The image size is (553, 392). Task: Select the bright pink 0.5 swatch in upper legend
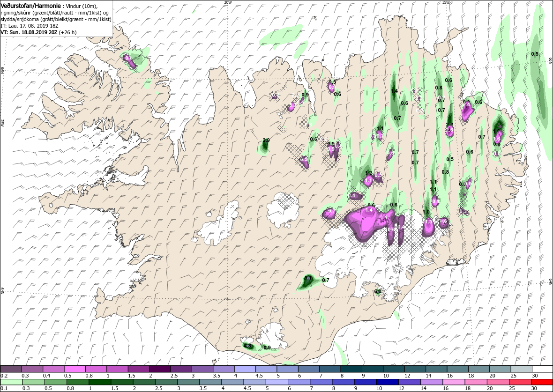75,369
